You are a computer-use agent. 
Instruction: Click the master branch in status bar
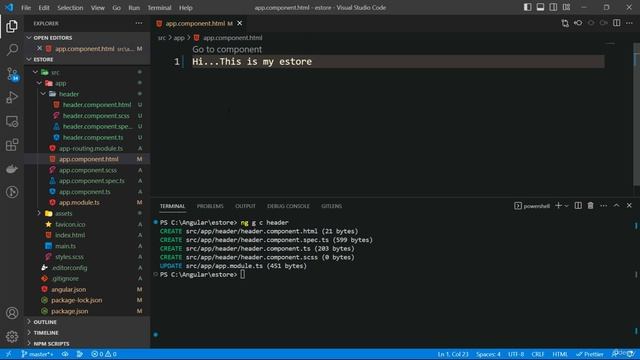(x=38, y=354)
